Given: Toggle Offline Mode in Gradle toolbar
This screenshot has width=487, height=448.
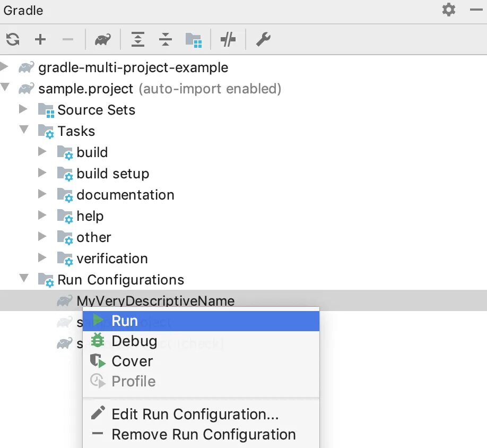Looking at the screenshot, I should (228, 39).
